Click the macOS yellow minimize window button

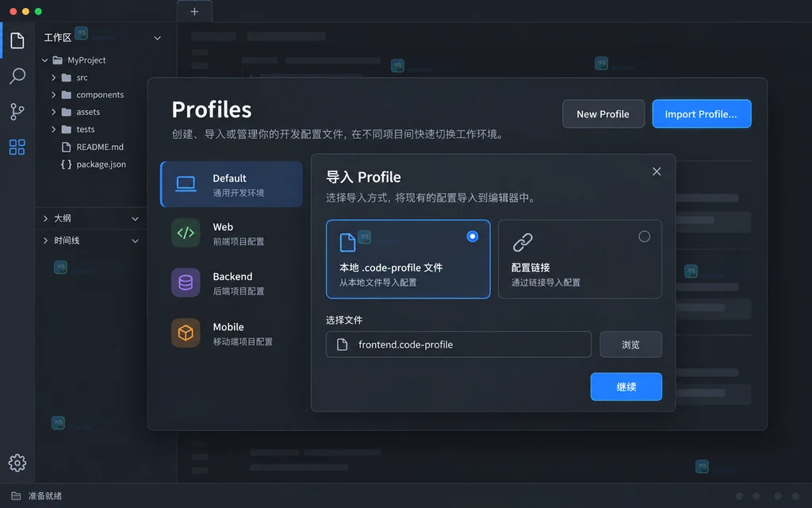pos(25,11)
